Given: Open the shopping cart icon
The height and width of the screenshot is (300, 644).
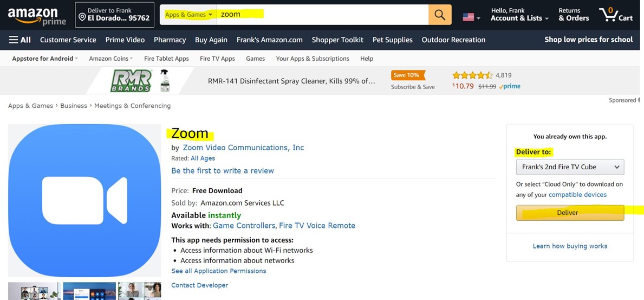Looking at the screenshot, I should (615, 15).
